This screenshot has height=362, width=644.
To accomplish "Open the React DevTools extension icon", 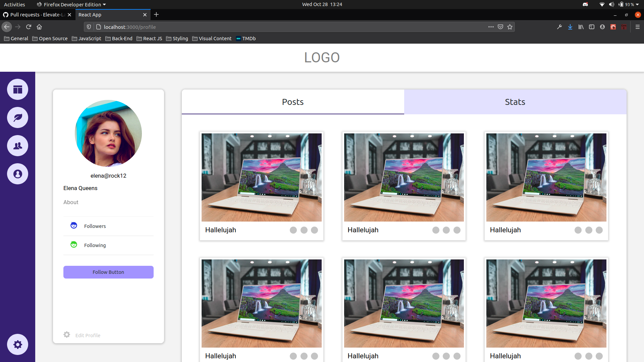I will 613,27.
